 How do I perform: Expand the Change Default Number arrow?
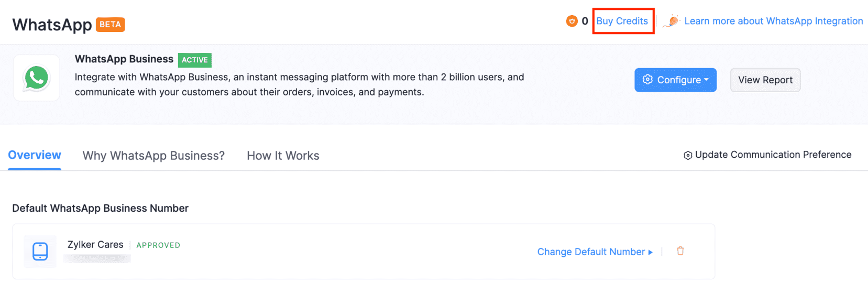pyautogui.click(x=651, y=252)
